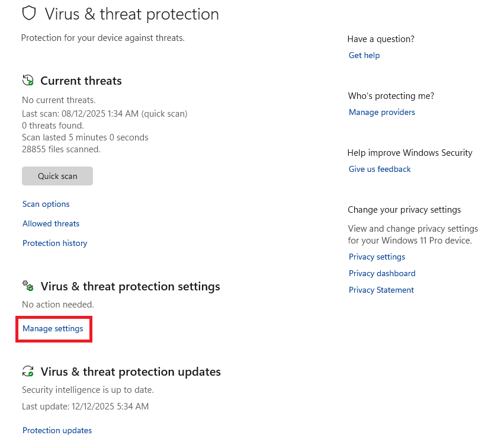The image size is (501, 448).
Task: Click the Current threats heading
Action: pos(81,81)
